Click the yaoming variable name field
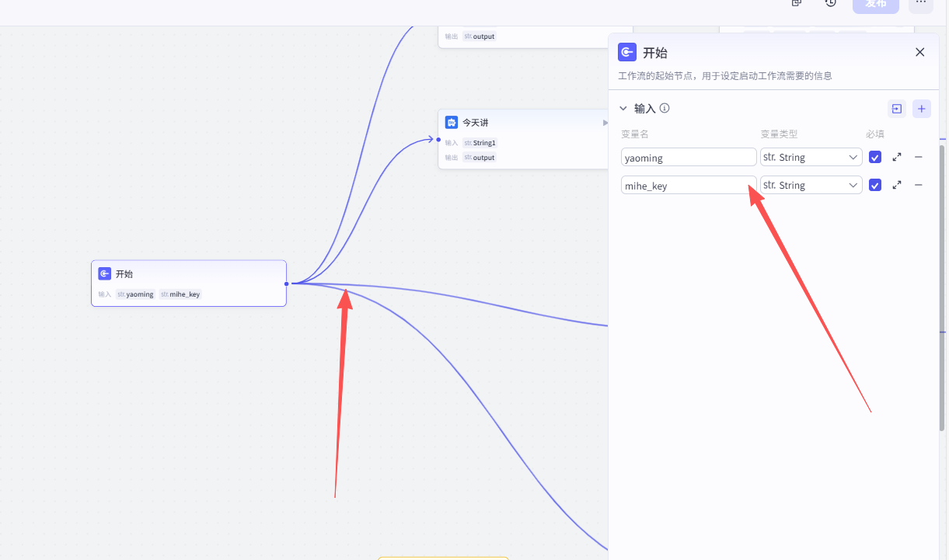This screenshot has height=560, width=949. tap(688, 157)
